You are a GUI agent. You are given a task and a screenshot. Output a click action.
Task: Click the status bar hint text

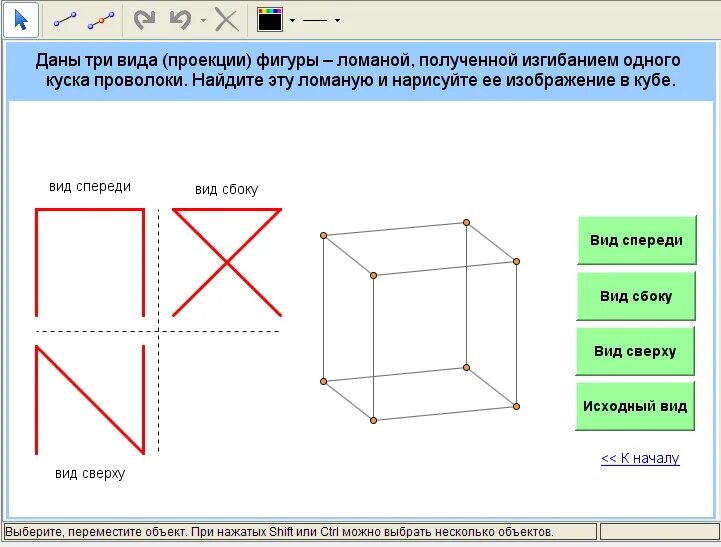(x=279, y=532)
